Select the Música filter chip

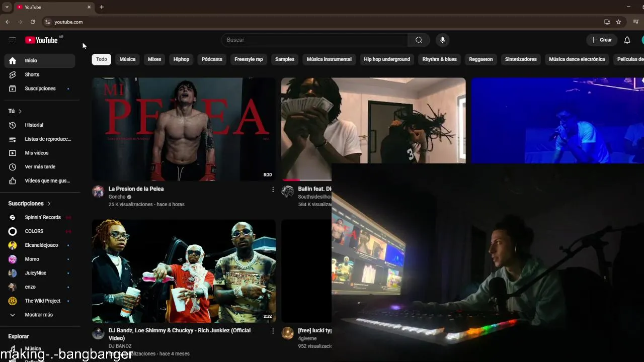(127, 59)
